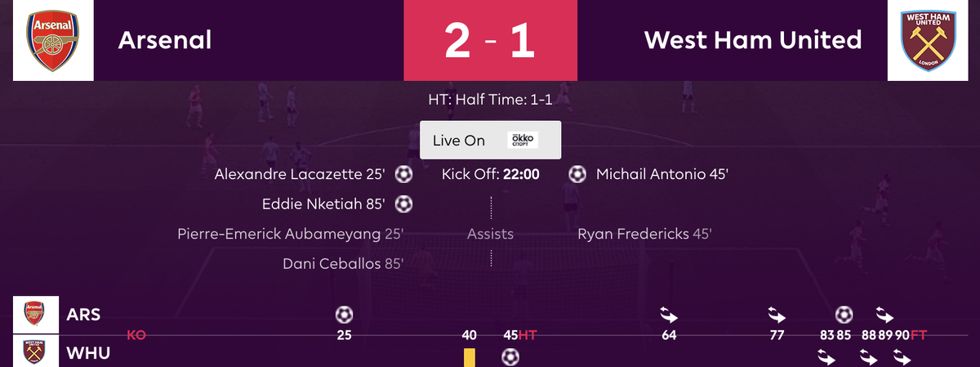Open Eddie Nketiah's player link

coord(323,204)
